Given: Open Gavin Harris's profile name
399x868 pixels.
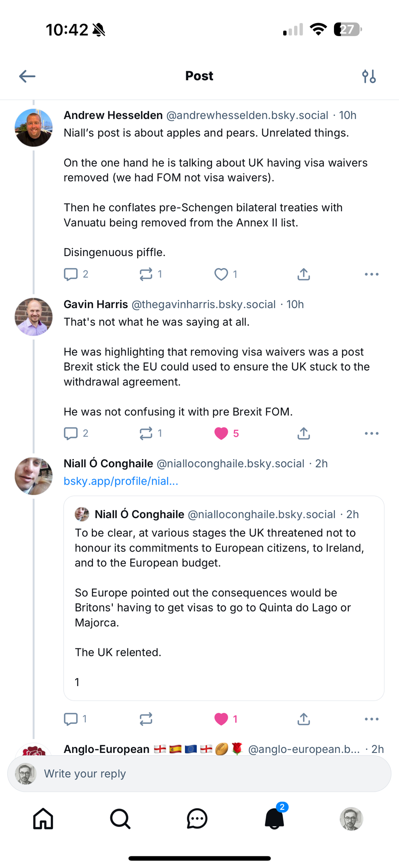Looking at the screenshot, I should coord(96,304).
